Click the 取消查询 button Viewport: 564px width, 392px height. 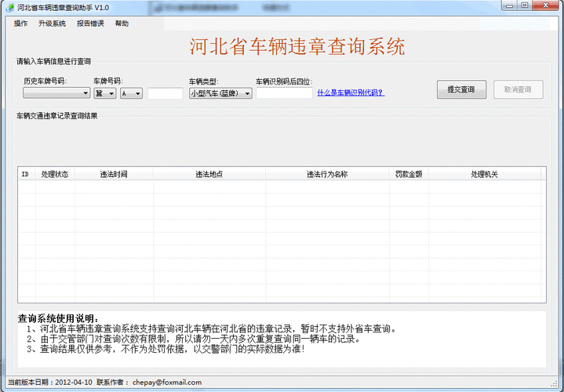(518, 89)
